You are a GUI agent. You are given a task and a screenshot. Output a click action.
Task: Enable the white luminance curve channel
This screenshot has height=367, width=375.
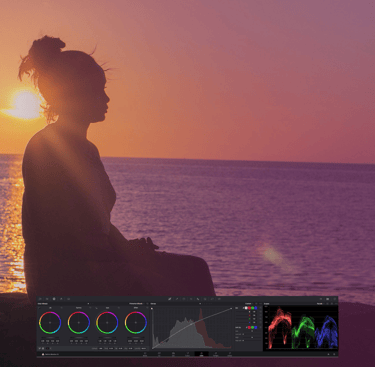pos(246,308)
